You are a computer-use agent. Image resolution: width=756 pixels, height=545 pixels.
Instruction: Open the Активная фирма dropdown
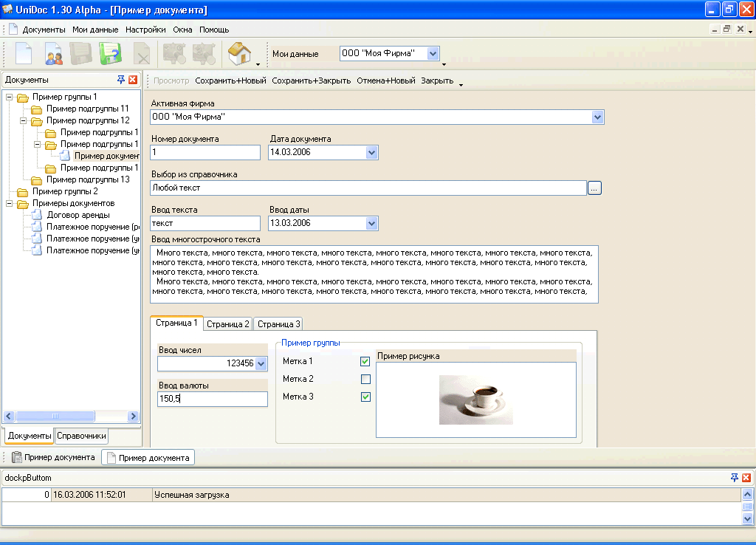click(598, 117)
